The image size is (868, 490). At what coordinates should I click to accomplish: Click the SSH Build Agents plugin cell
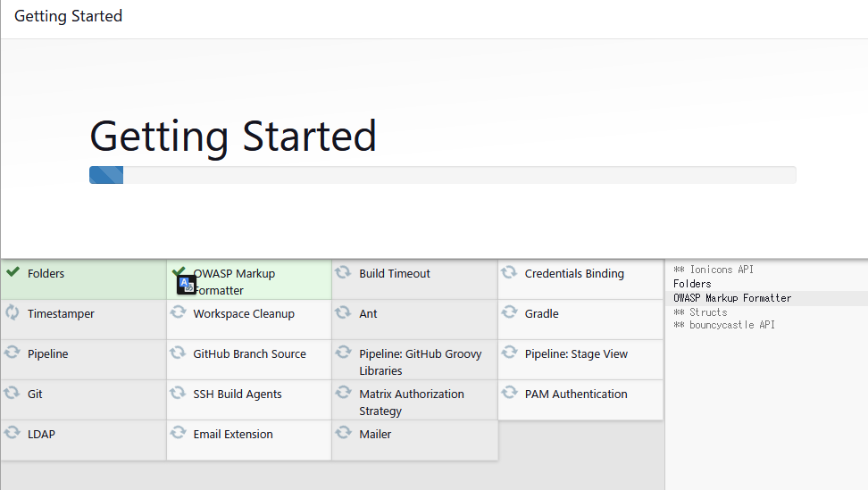point(249,400)
